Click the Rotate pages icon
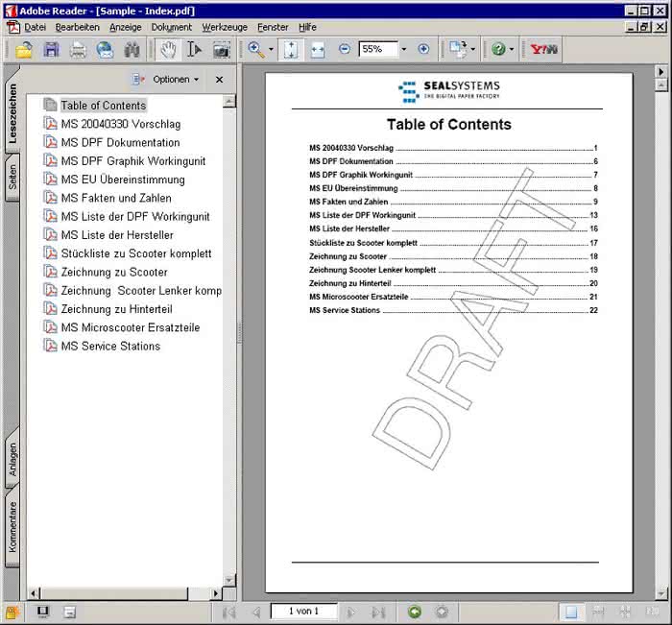 pyautogui.click(x=458, y=50)
